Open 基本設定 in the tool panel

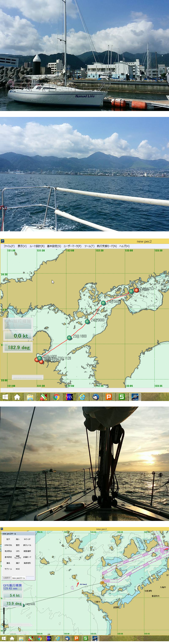8,557
